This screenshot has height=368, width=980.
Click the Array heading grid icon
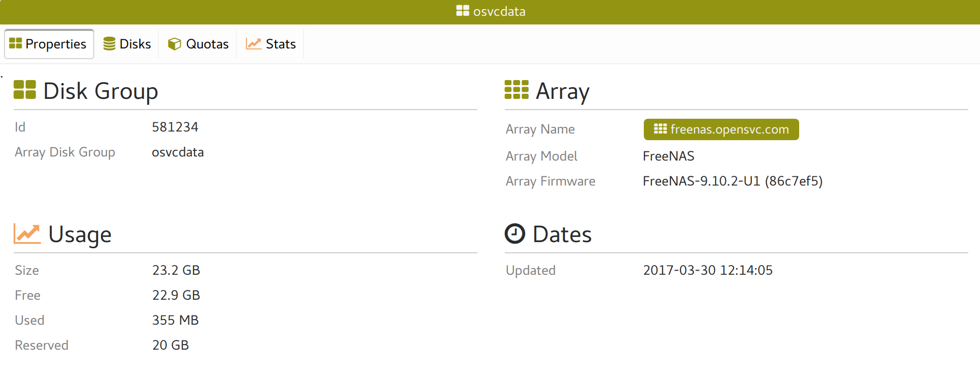516,90
